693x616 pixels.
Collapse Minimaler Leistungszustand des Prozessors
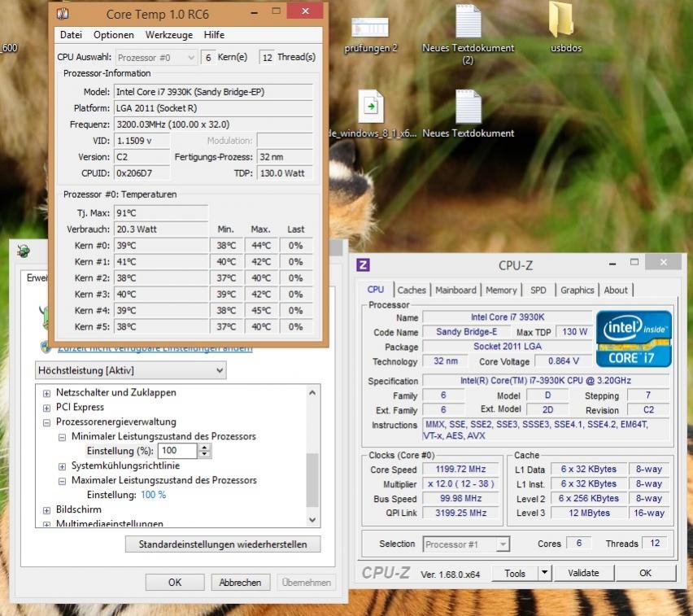coord(63,437)
